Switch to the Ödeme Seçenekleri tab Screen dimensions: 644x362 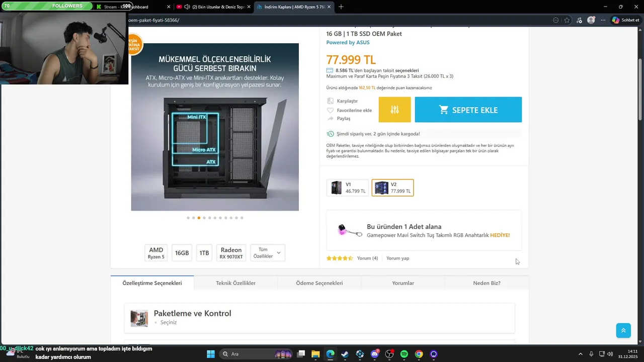pos(319,283)
